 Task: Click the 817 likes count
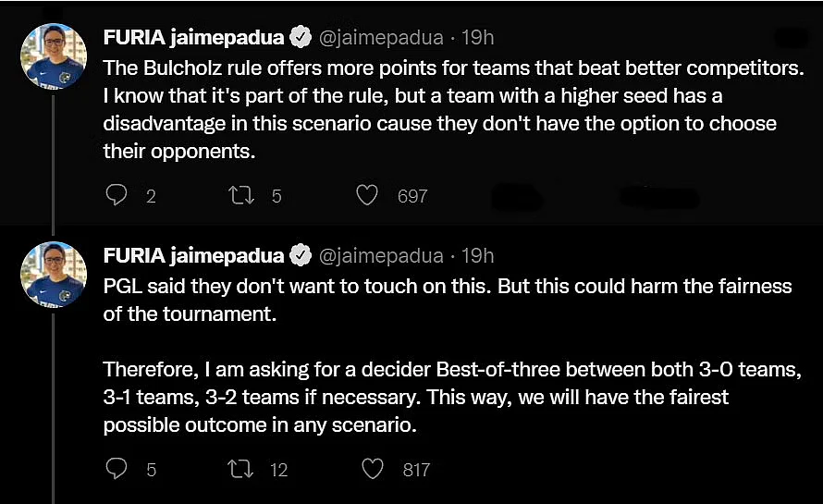417,470
